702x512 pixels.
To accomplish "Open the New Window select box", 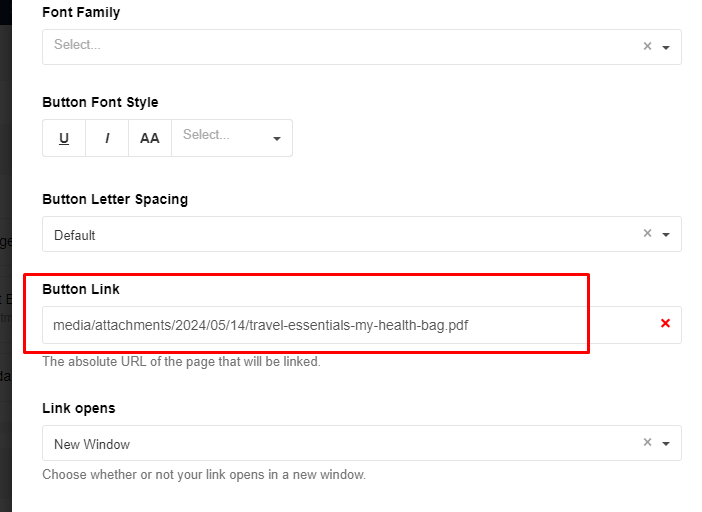I will (x=362, y=443).
